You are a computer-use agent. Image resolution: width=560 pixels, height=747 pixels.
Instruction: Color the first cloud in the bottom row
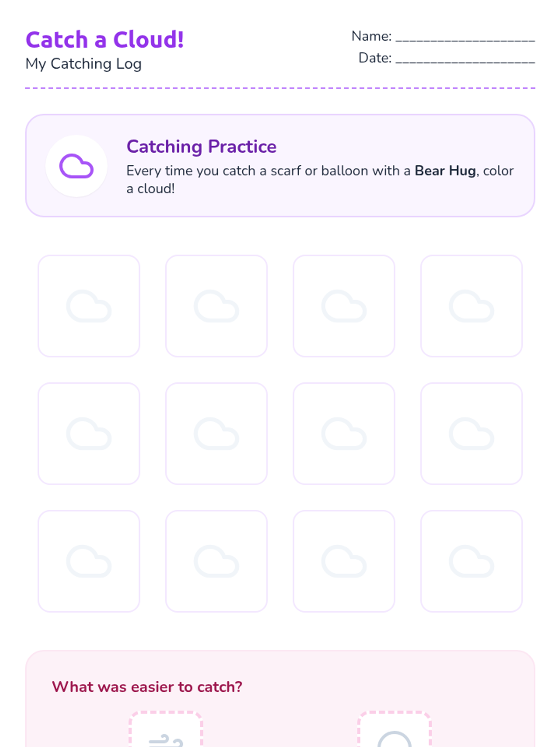pyautogui.click(x=89, y=561)
